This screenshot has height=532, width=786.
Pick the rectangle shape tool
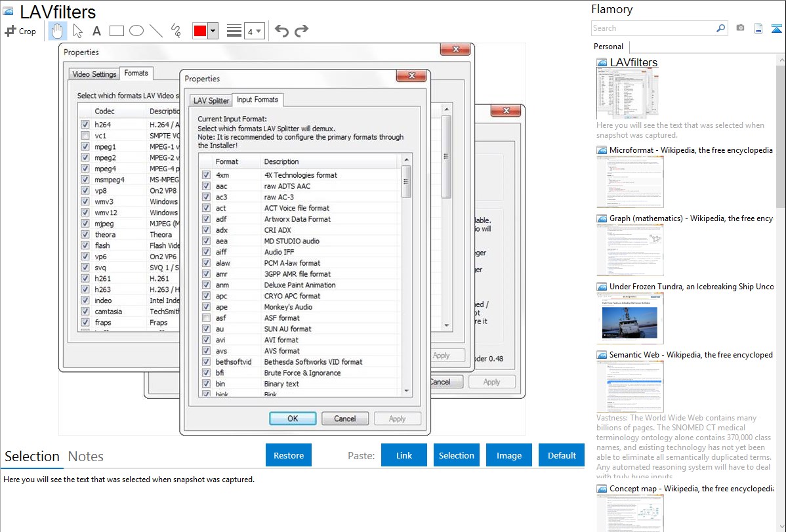pyautogui.click(x=117, y=31)
